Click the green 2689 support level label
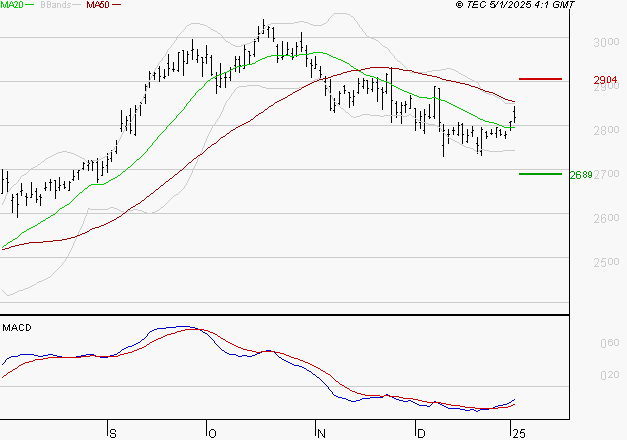The height and width of the screenshot is (440, 627). tap(581, 175)
